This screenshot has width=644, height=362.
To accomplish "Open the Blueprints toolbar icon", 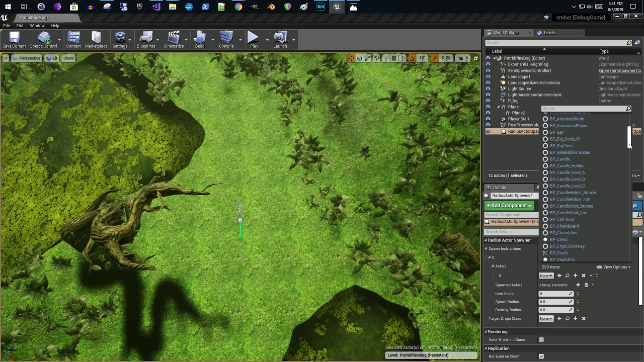I will (x=146, y=40).
